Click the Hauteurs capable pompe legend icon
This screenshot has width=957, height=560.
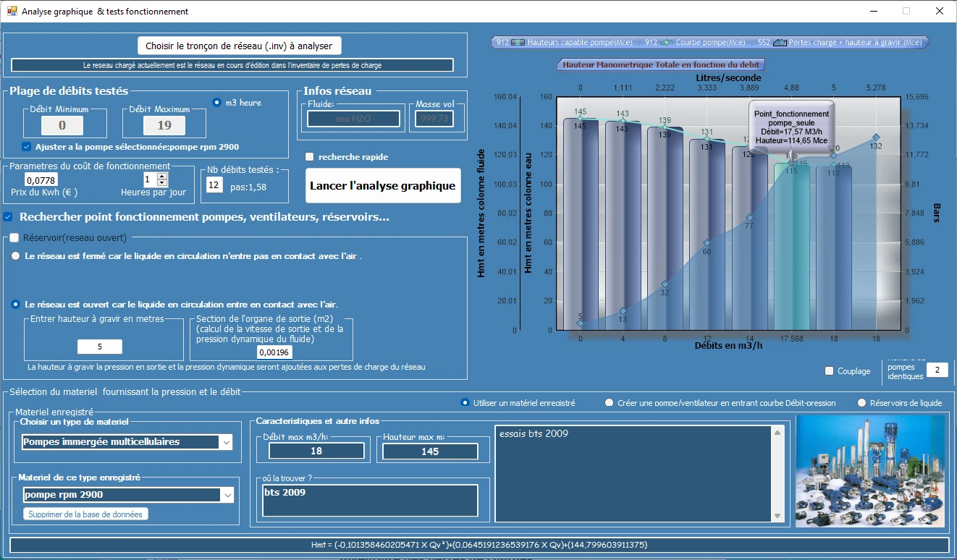(519, 43)
